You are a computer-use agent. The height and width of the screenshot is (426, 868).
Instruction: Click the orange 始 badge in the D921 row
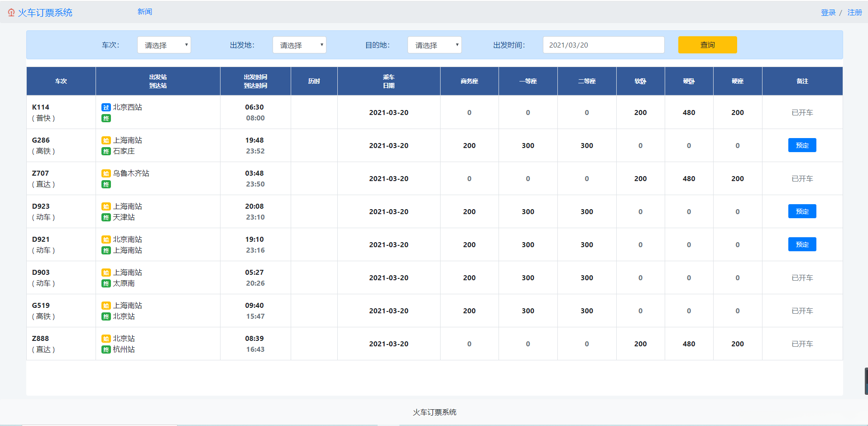[x=106, y=239]
